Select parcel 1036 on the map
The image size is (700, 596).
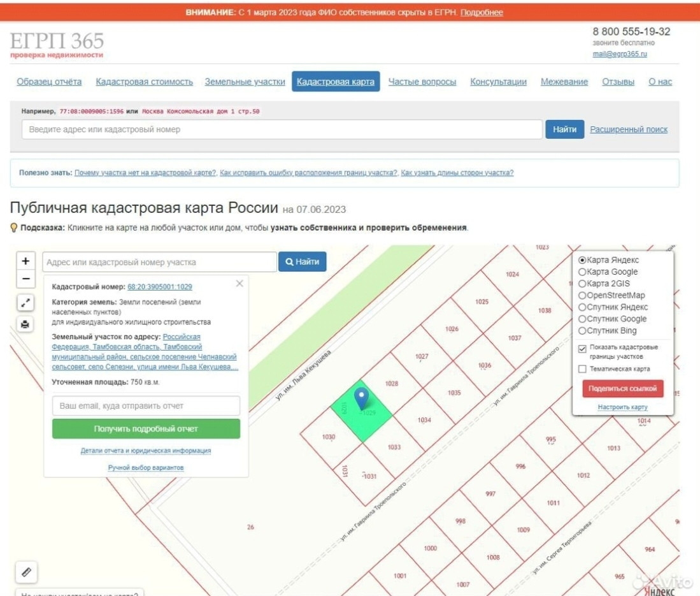coord(484,365)
